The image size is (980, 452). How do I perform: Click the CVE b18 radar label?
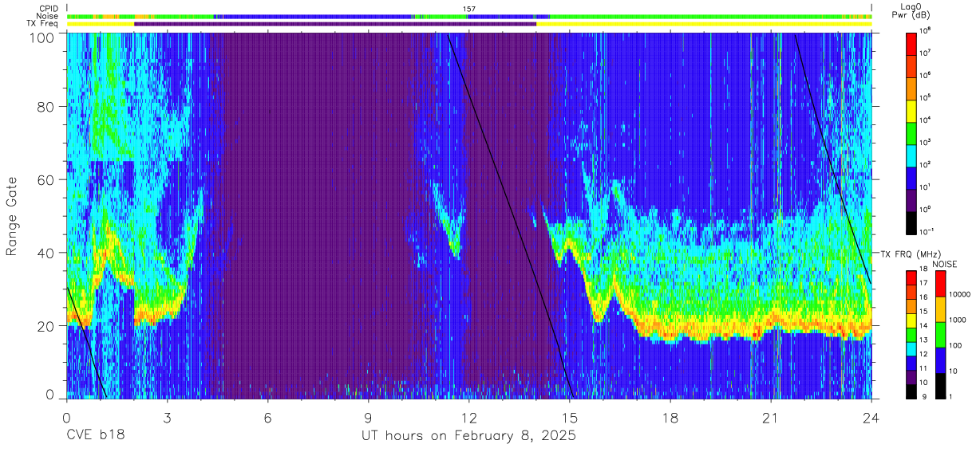95,436
